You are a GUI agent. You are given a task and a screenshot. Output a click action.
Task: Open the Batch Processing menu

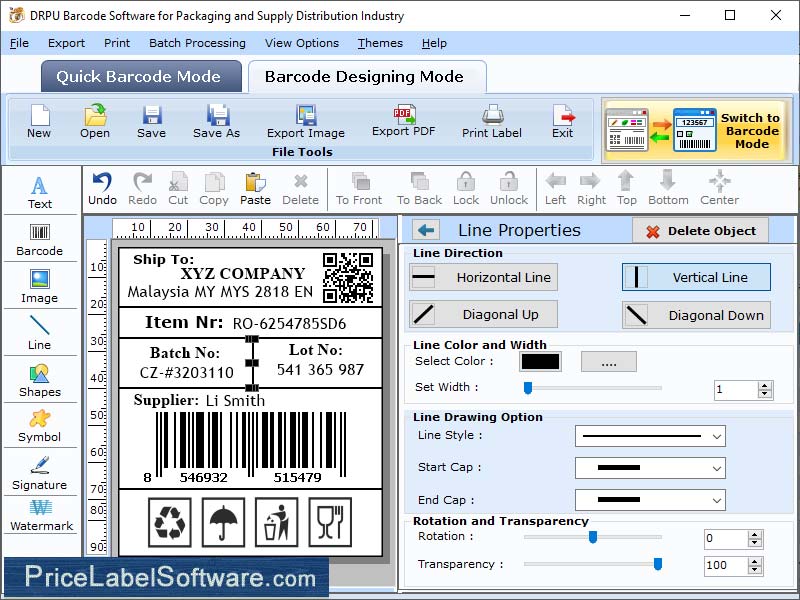197,43
